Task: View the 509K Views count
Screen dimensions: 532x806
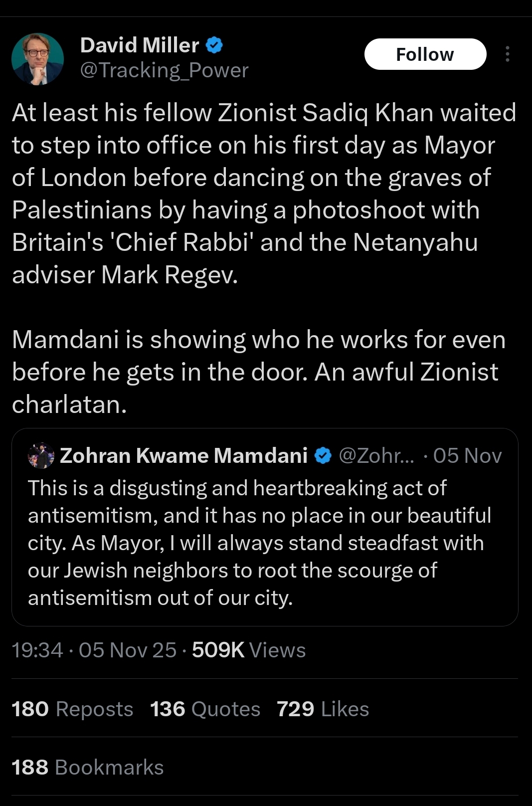Action: tap(248, 650)
